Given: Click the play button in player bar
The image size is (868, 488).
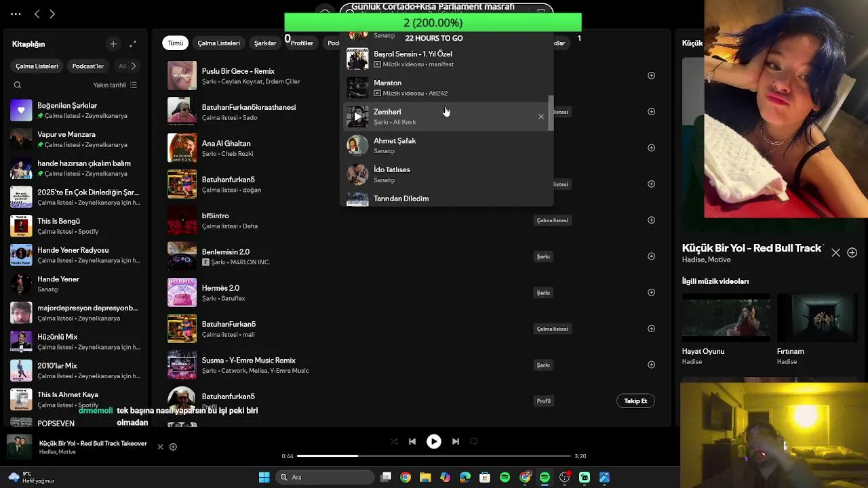Looking at the screenshot, I should pos(434,441).
